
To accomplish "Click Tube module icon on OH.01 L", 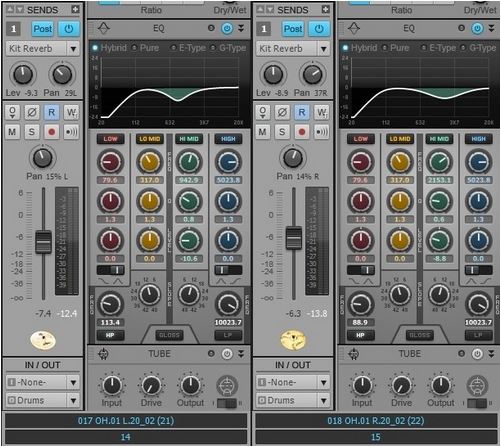I will (104, 354).
